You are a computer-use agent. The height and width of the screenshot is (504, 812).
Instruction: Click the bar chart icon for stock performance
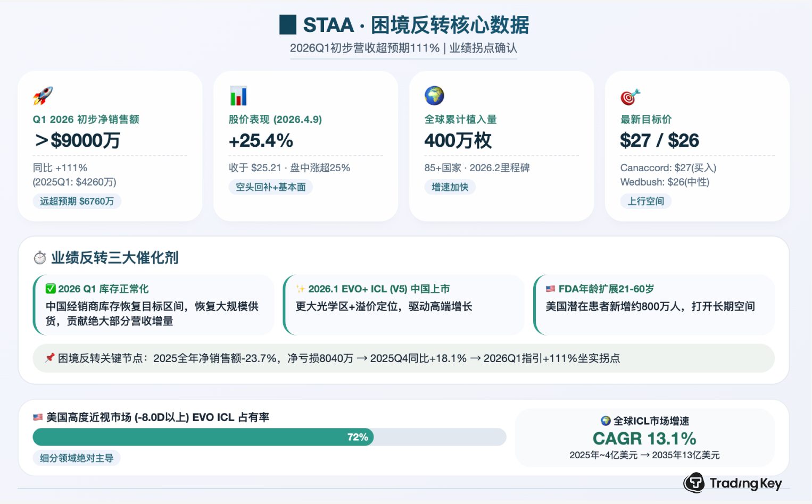pos(238,96)
